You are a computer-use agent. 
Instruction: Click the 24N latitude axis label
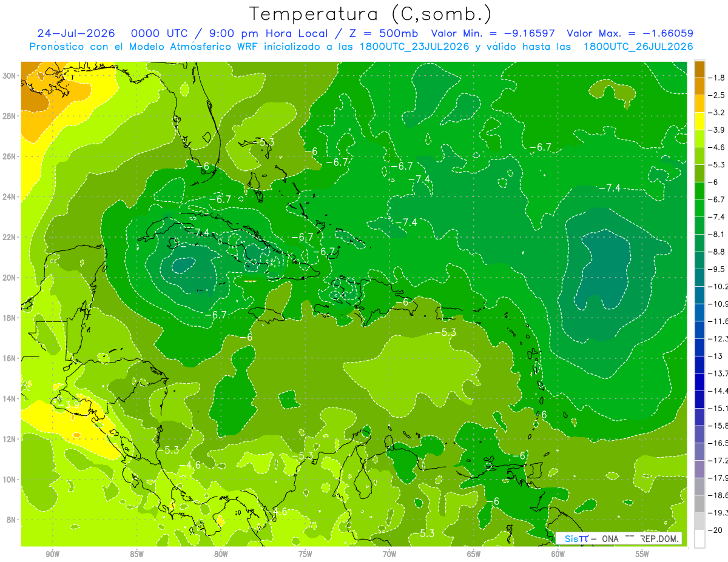point(10,197)
